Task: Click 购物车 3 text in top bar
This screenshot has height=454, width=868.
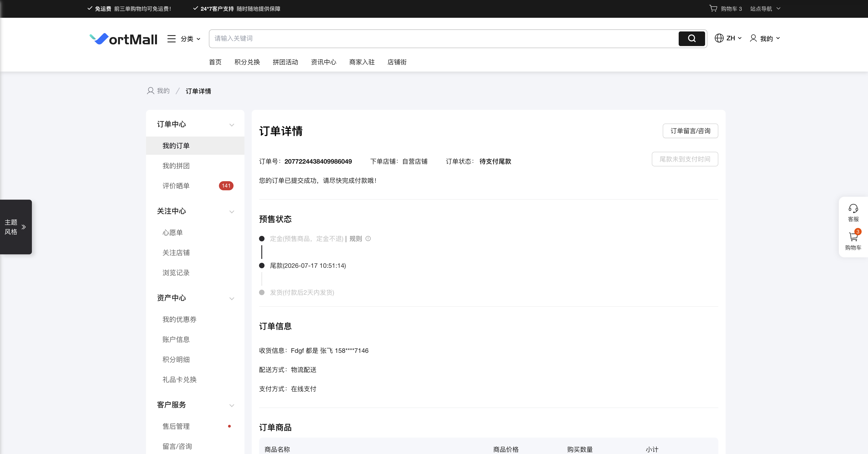Action: click(731, 9)
